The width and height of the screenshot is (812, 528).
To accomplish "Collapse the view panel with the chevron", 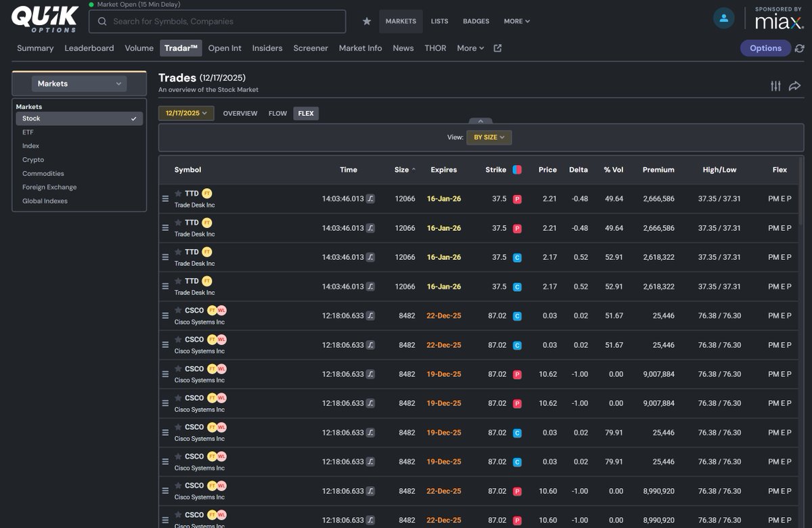I will tap(479, 120).
